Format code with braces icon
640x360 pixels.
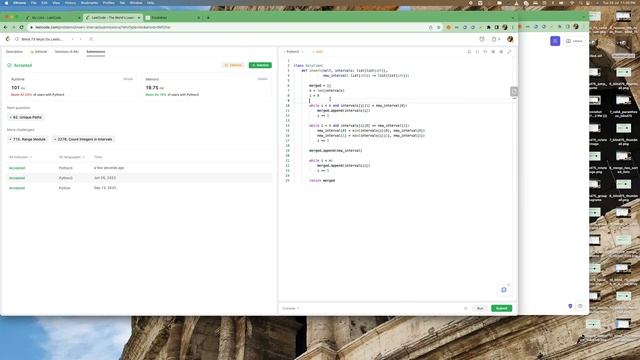(477, 52)
